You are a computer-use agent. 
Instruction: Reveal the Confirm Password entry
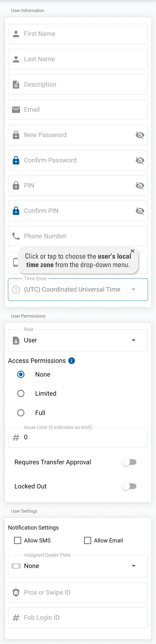pos(140,160)
